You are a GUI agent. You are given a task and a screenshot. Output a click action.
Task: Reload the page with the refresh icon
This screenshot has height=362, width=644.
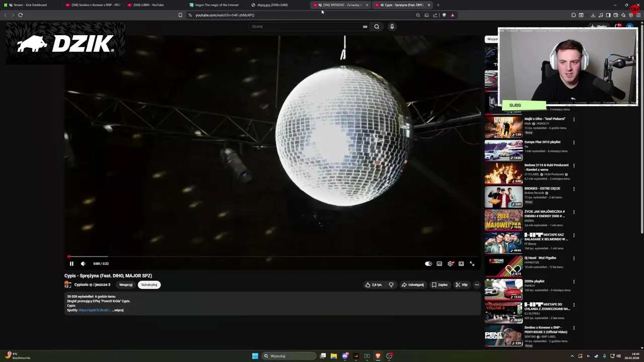tap(21, 15)
